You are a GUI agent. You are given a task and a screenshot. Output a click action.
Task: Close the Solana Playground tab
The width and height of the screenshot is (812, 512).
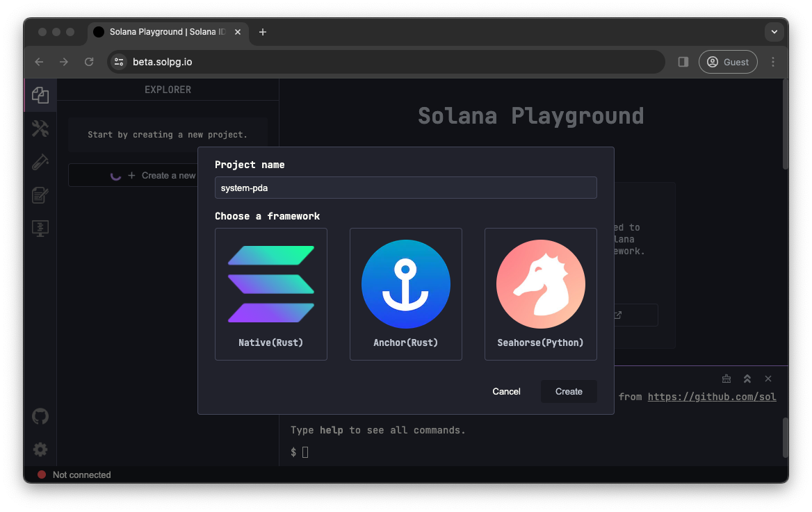(x=238, y=32)
